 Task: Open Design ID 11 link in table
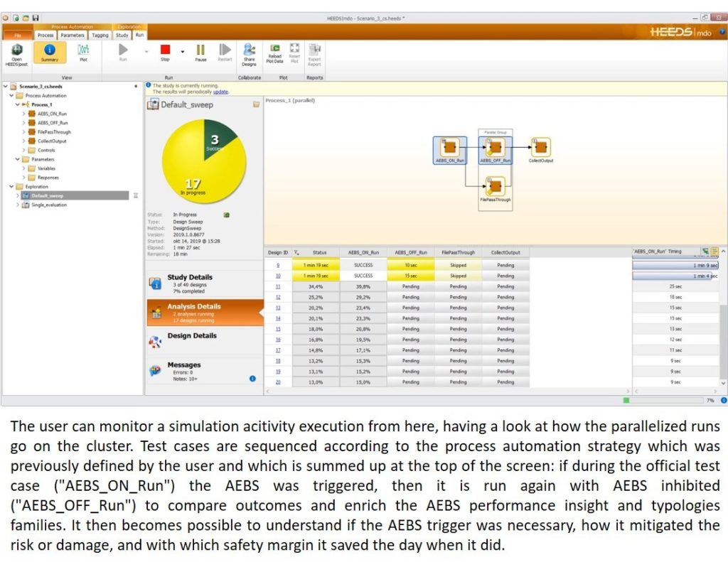(x=277, y=286)
